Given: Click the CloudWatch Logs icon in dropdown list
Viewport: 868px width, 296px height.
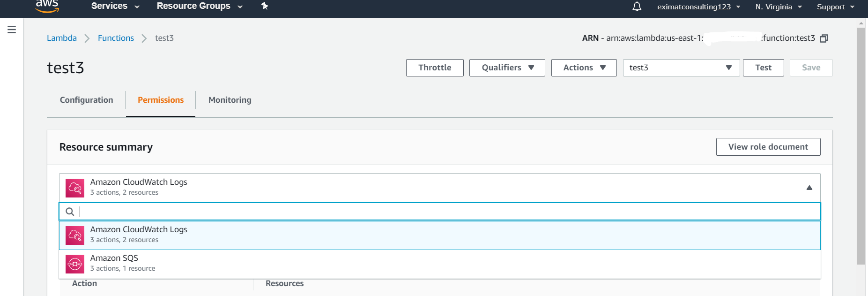Looking at the screenshot, I should point(75,235).
